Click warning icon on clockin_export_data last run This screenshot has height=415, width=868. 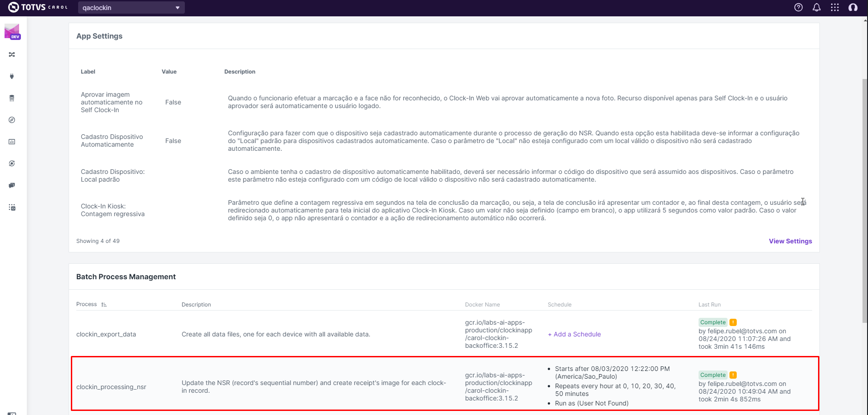[733, 322]
